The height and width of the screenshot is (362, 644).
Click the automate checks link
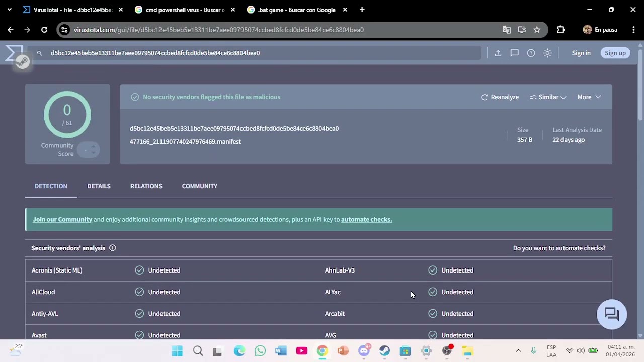(366, 219)
